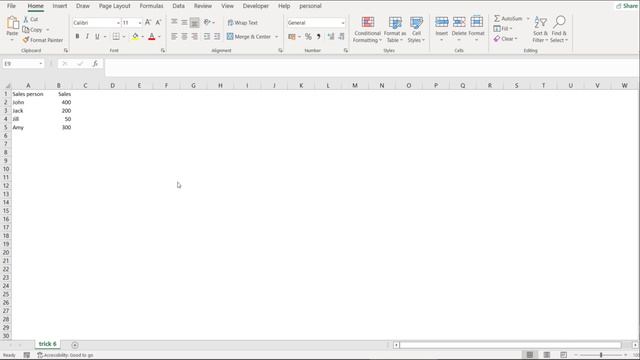Viewport: 640px width, 360px height.
Task: Toggle Wrap Text
Action: pyautogui.click(x=242, y=23)
